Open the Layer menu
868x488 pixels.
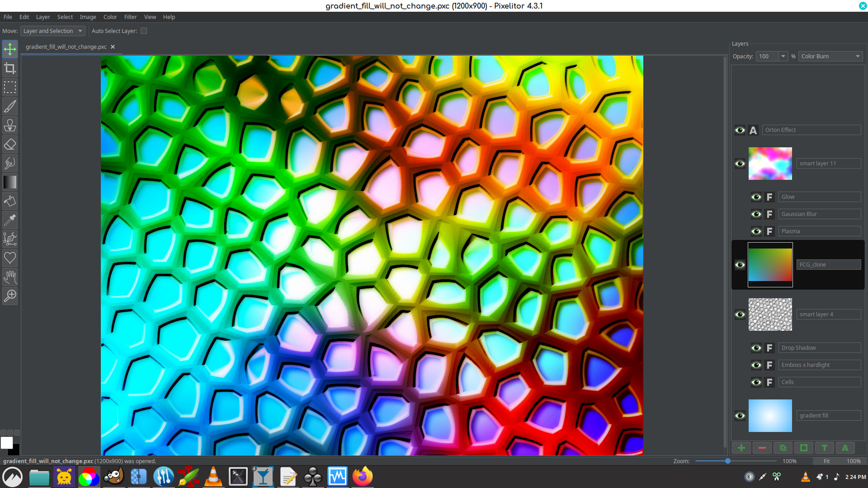(x=43, y=17)
